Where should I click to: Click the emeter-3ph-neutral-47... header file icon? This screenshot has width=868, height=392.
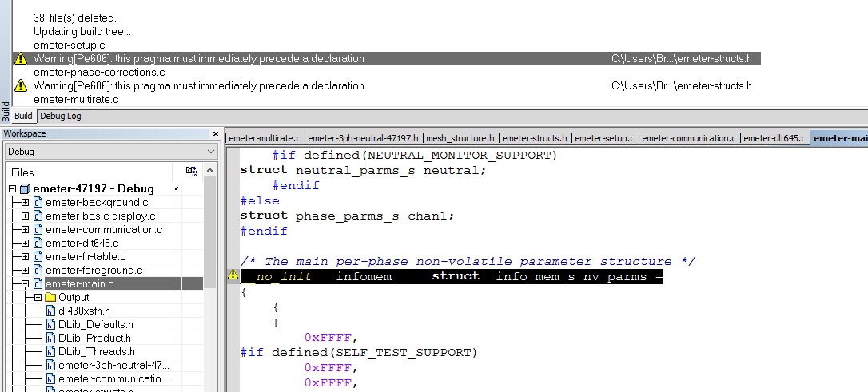tap(50, 365)
